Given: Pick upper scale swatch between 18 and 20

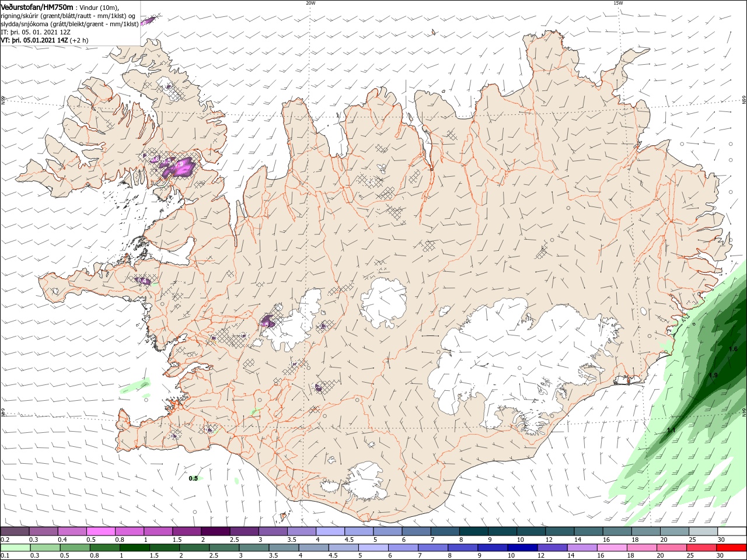Looking at the screenshot, I should pos(645,531).
